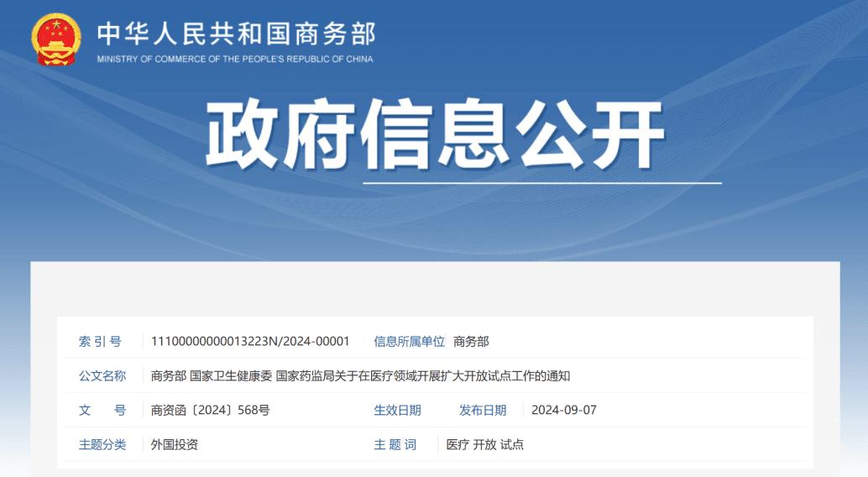Click the 信息所属单位 label
The height and width of the screenshot is (477, 868).
tap(409, 342)
